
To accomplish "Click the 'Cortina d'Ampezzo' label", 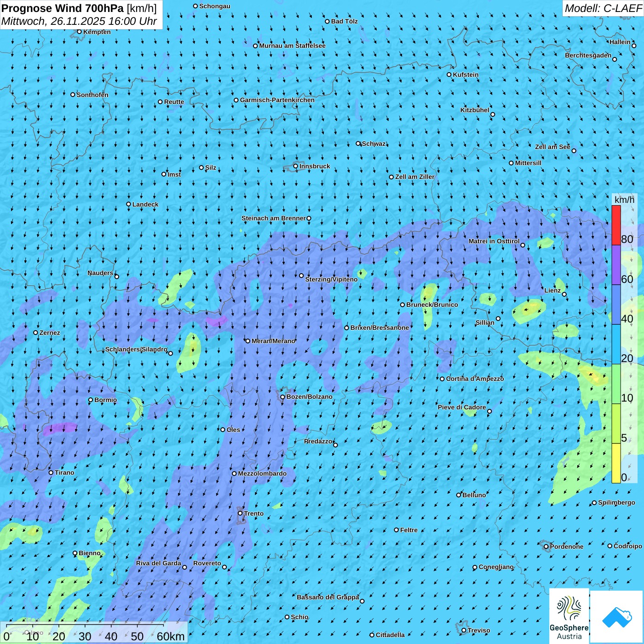I will point(475,379).
